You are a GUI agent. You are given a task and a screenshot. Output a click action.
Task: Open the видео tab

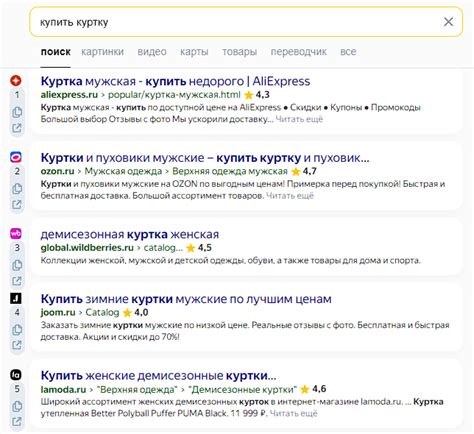[152, 52]
